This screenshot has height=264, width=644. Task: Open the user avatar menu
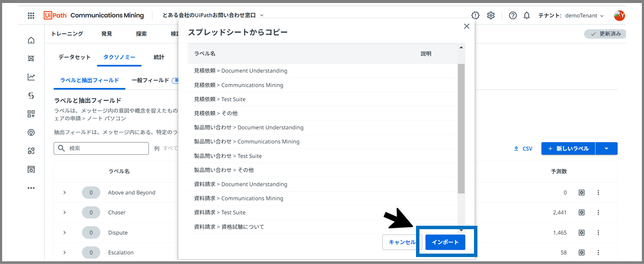620,15
